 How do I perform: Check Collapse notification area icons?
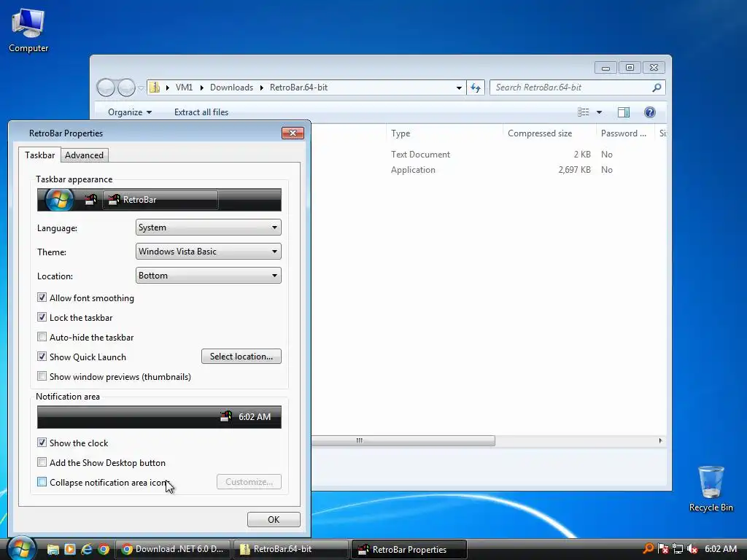42,482
